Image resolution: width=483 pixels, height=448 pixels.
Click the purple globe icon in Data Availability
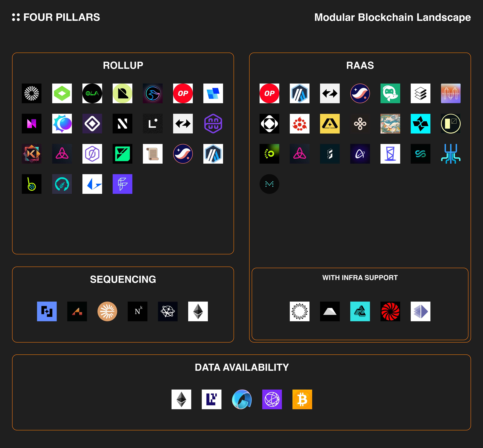[x=272, y=399]
